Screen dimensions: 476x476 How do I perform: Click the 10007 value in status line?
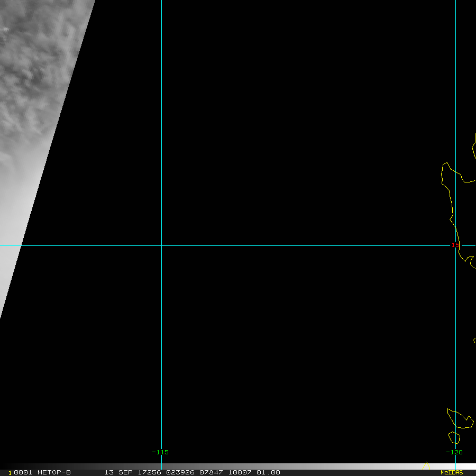coord(241,472)
